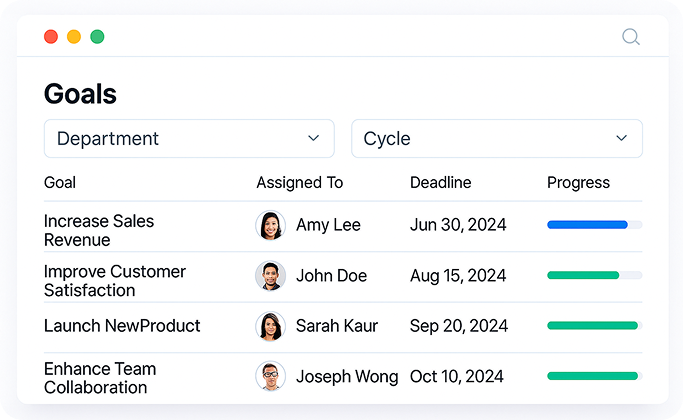Click the Progress column header

578,183
